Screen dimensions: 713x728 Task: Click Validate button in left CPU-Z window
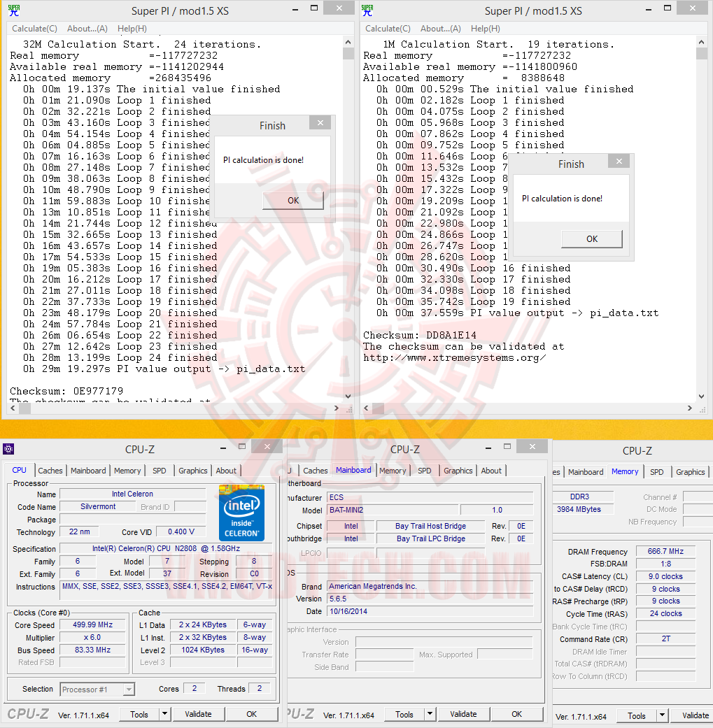tap(198, 714)
